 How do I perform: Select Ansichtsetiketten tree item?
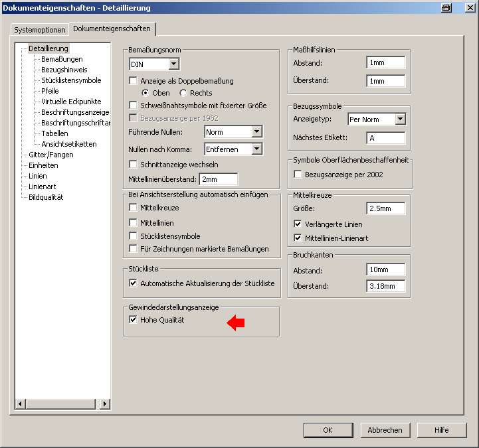[x=69, y=144]
